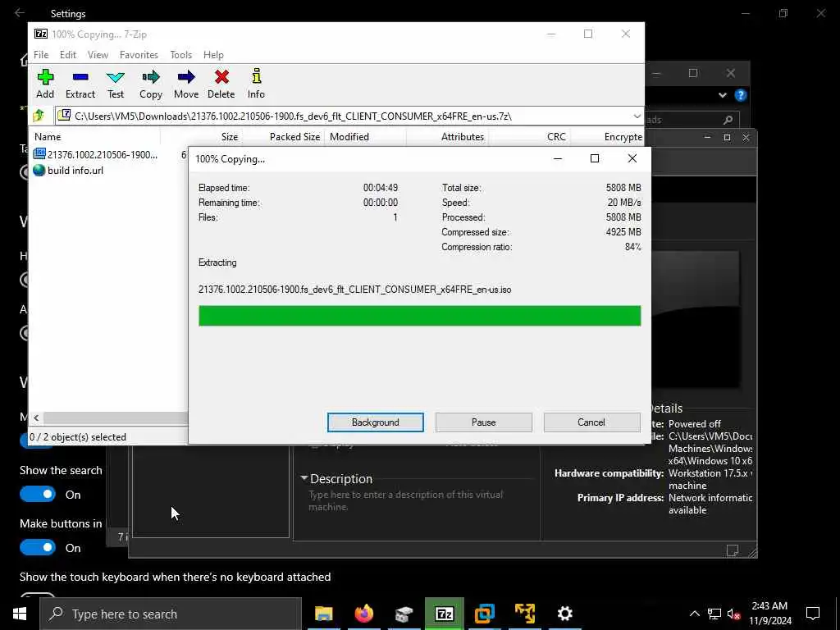The image size is (840, 630).
Task: Click the search magnifier in background window
Action: 728,120
